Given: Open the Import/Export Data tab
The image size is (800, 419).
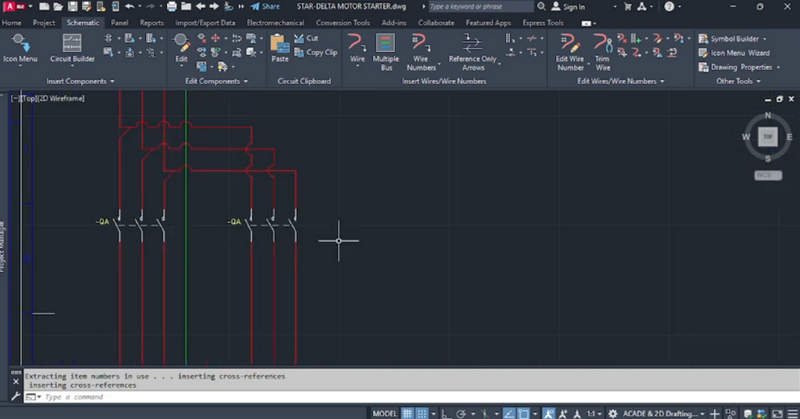Looking at the screenshot, I should tap(205, 23).
